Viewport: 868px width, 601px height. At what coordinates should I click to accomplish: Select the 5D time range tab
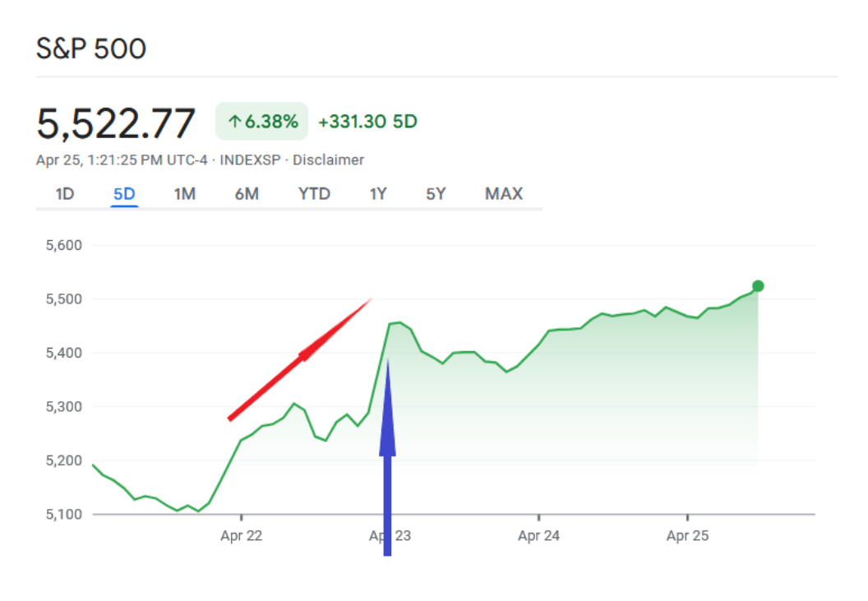pos(125,194)
